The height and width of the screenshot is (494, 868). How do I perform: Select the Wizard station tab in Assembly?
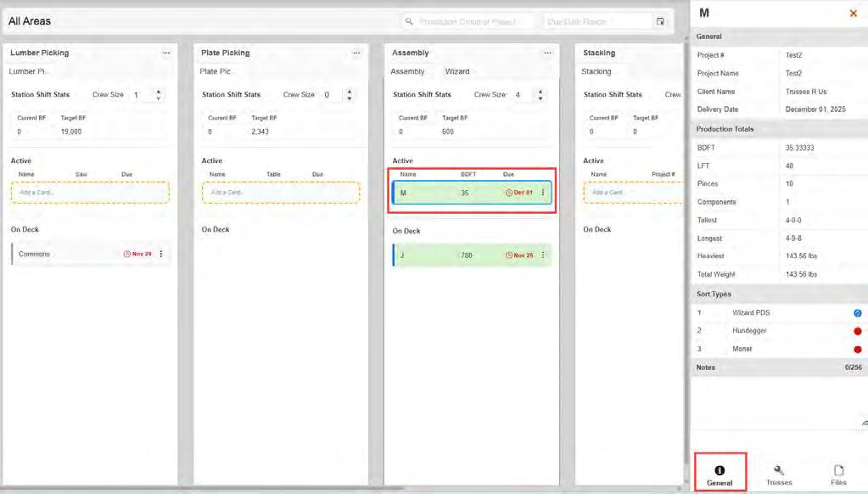[457, 71]
